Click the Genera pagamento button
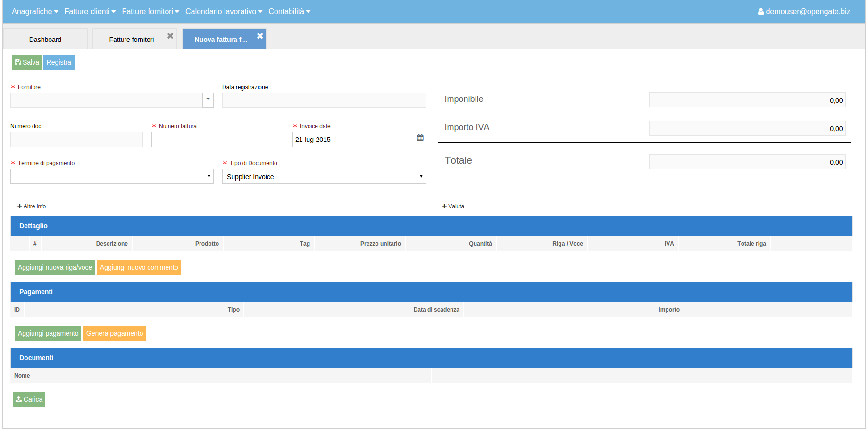 pyautogui.click(x=115, y=333)
